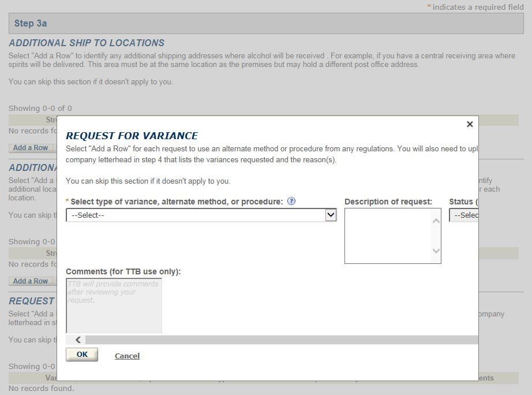This screenshot has width=532, height=395.
Task: Click the Additional Ship To Locations heading
Action: tap(87, 43)
